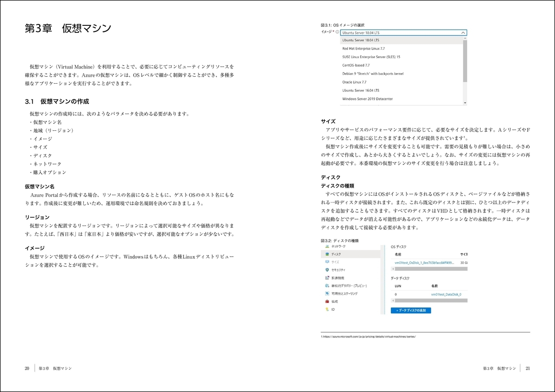This screenshot has height=392, width=555.
Task: Click the image list scroll-down arrow
Action: 465,103
